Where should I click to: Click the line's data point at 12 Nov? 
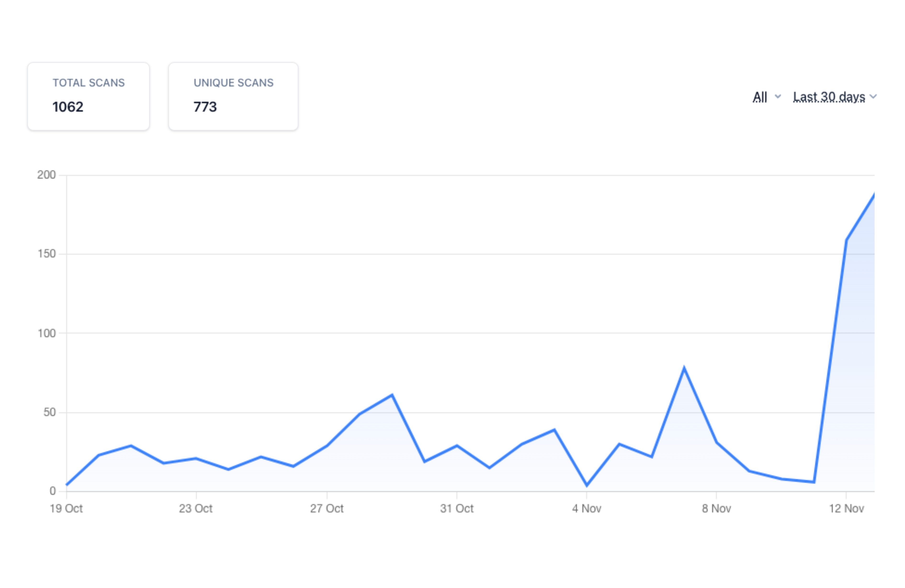pos(846,241)
